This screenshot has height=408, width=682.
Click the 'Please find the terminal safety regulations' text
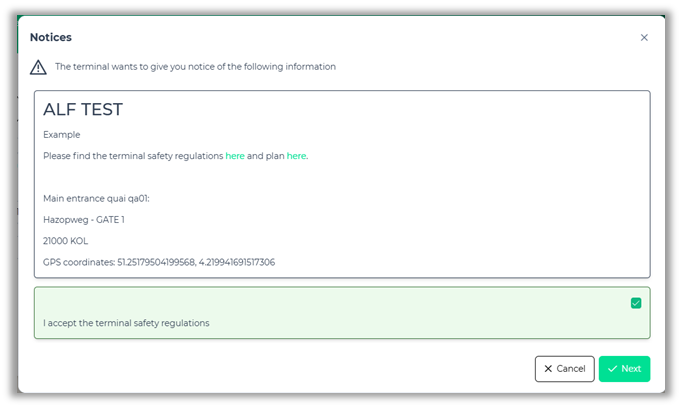click(133, 156)
